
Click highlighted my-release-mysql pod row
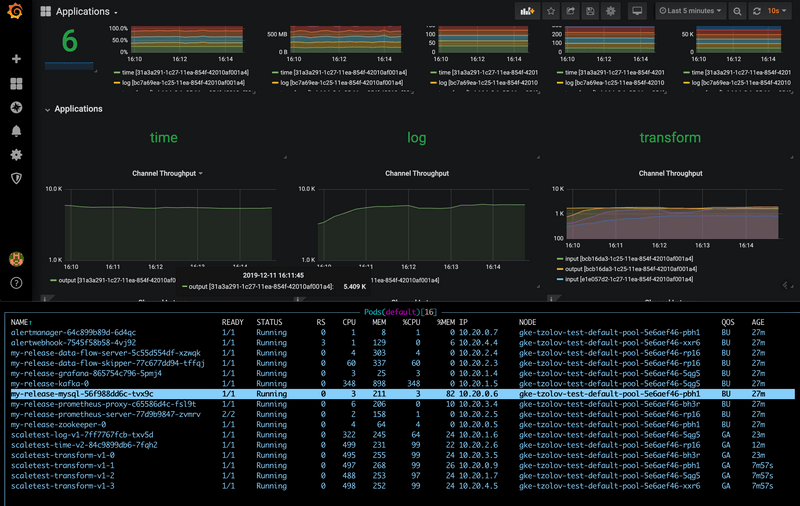[x=402, y=394]
